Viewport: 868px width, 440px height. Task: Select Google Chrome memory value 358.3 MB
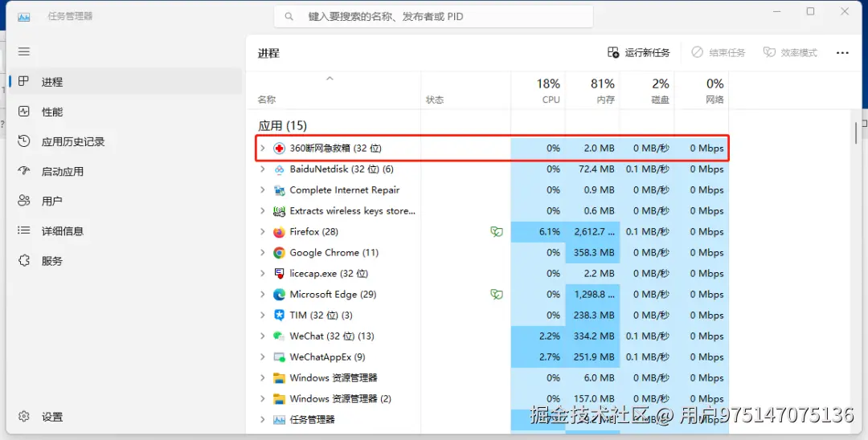[594, 253]
